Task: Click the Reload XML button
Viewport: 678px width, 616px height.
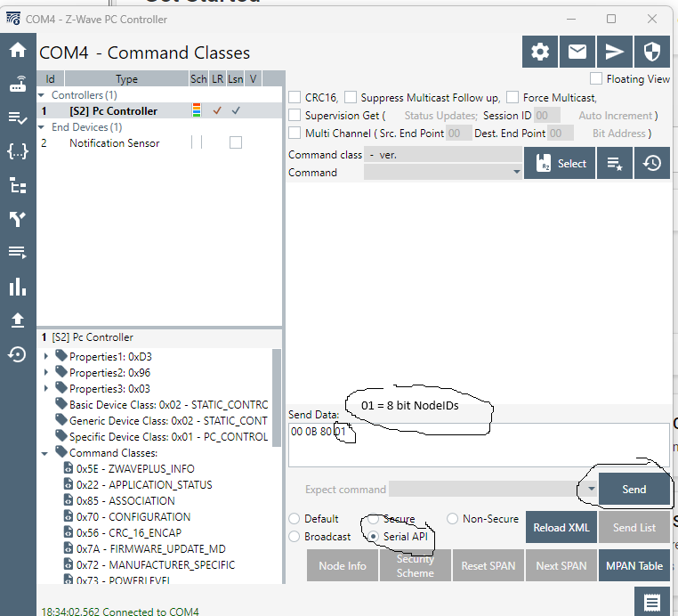Action: [x=561, y=528]
